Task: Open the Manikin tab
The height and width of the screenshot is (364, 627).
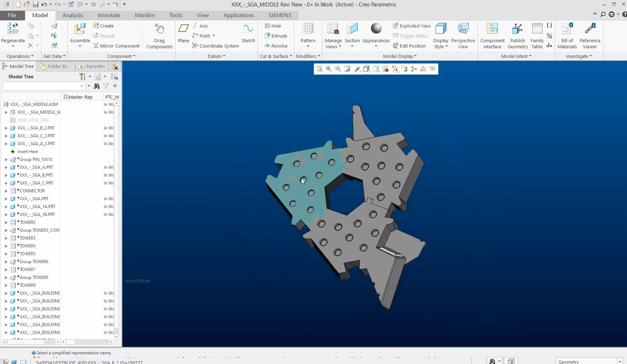Action: tap(144, 15)
